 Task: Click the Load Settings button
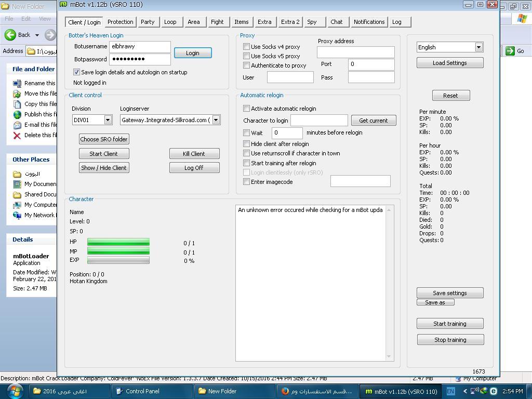[450, 63]
